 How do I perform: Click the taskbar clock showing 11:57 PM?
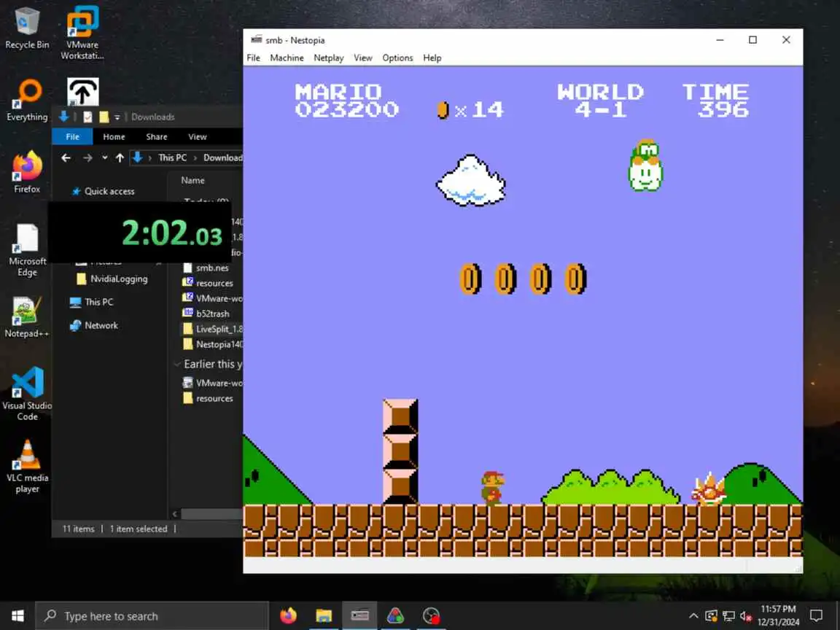778,615
